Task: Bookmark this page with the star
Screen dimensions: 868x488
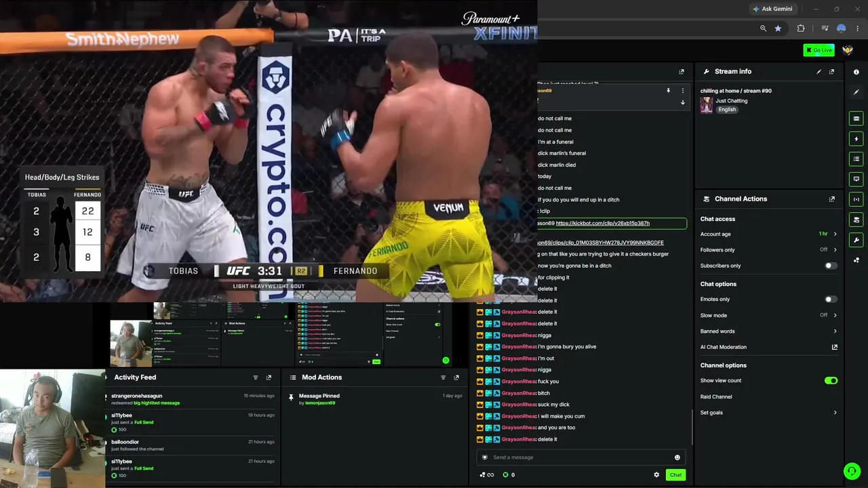Action: click(778, 28)
